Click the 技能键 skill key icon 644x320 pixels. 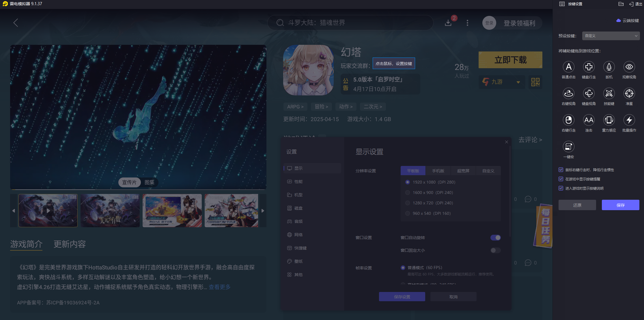[x=609, y=93]
